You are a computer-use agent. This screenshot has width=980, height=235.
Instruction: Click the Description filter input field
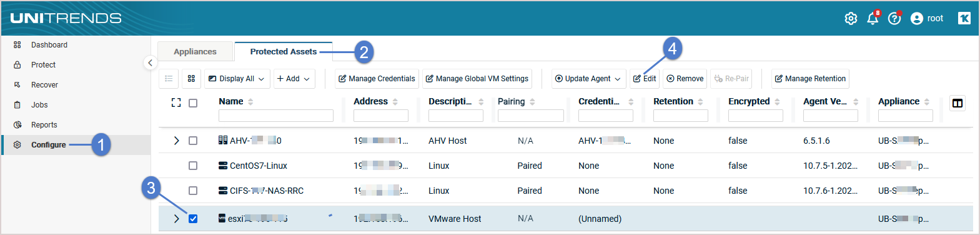pos(456,116)
